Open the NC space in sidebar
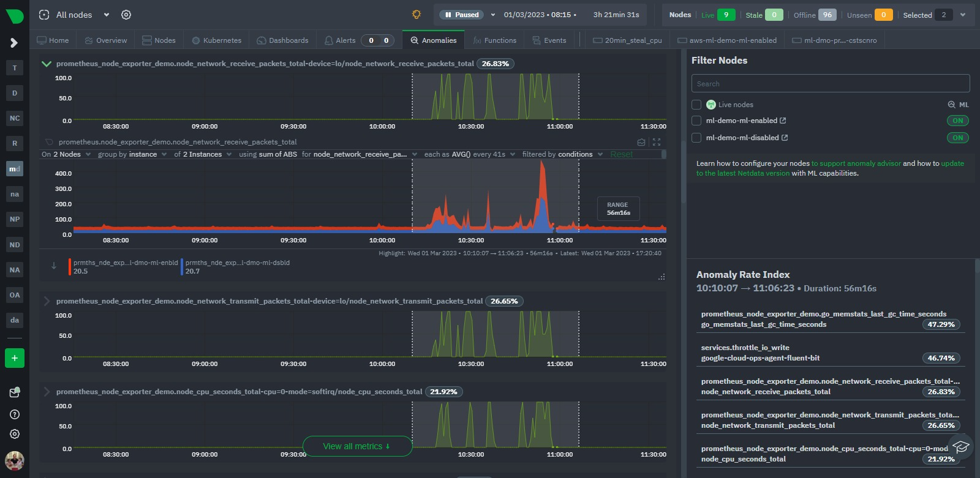This screenshot has width=980, height=478. [15, 118]
